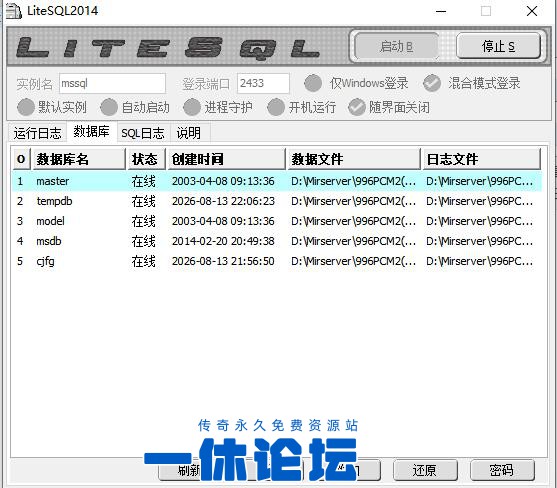Open the SQL日志 tab
The width and height of the screenshot is (557, 488).
[143, 133]
